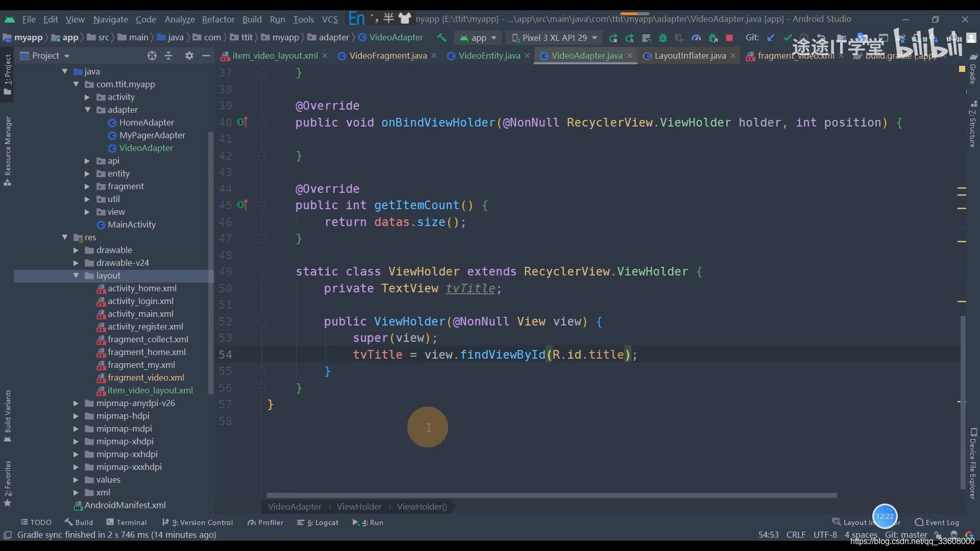Click the Apply Changes and Restart Activity icon
Viewport: 980px width, 551px height.
click(x=613, y=38)
